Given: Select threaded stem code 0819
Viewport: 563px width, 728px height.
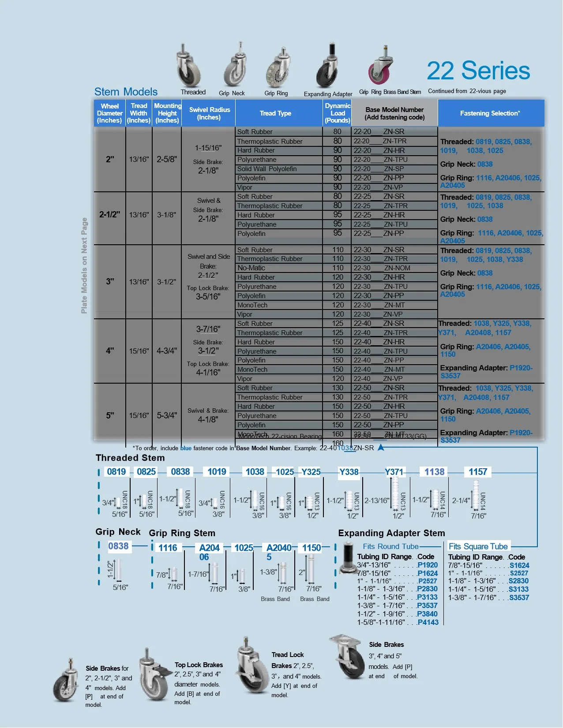Looking at the screenshot, I should (116, 472).
